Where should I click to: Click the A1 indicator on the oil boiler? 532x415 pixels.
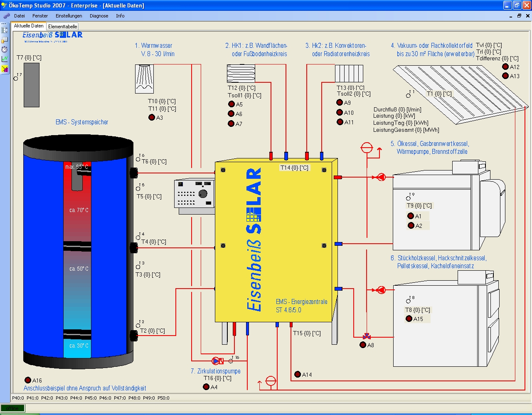(x=411, y=216)
